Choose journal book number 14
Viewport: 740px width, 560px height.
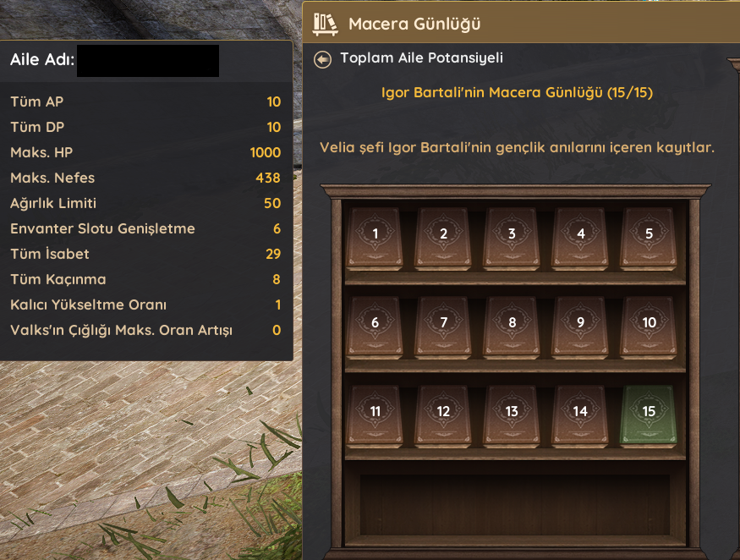coord(580,416)
